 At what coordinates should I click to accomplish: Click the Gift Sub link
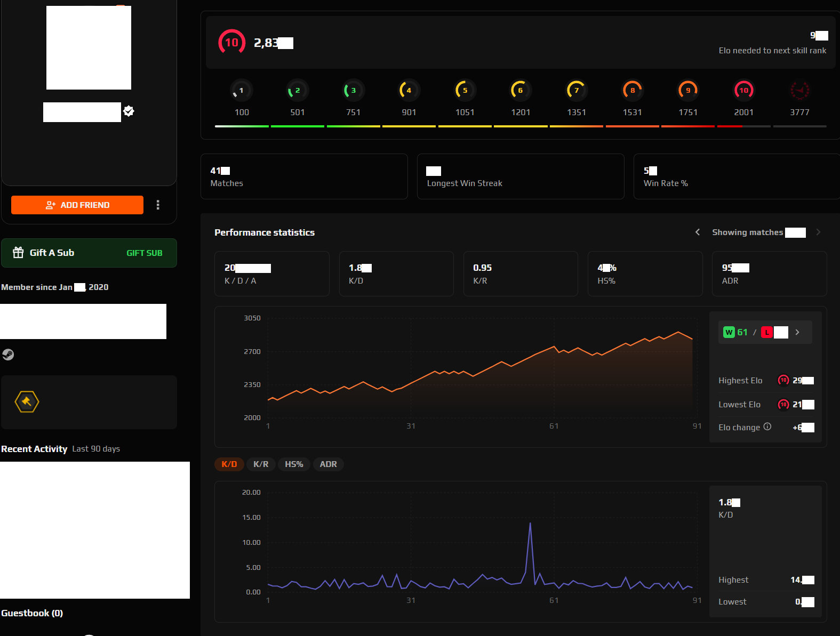tap(144, 253)
